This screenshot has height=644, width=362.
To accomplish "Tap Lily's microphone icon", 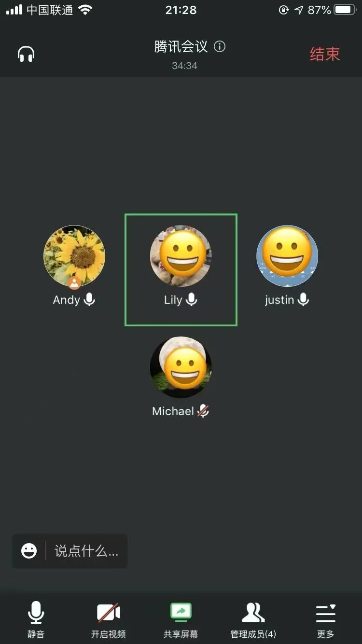I will coord(192,300).
